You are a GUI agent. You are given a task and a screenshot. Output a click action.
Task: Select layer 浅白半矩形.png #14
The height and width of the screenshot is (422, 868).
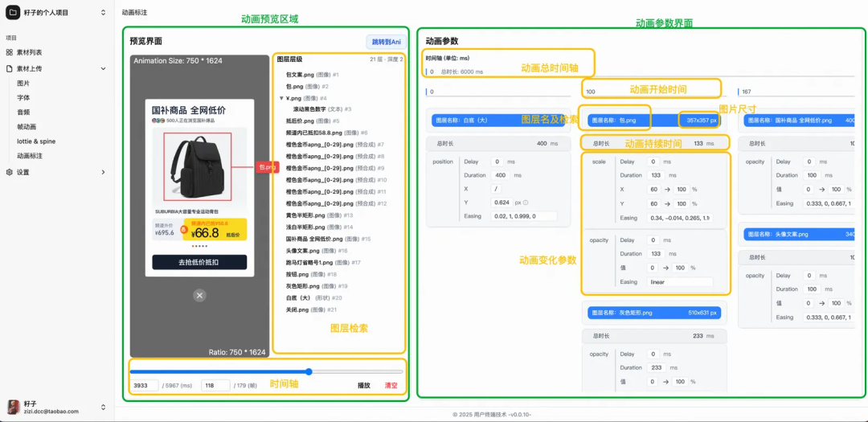coord(319,227)
